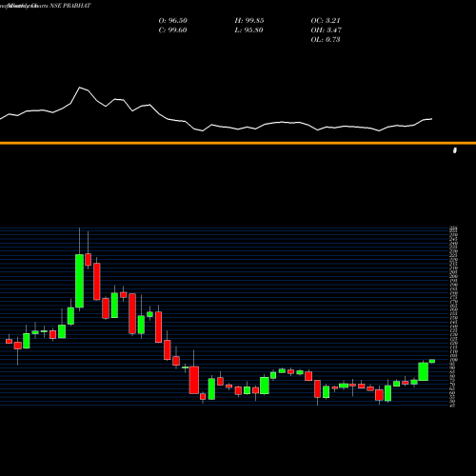The width and height of the screenshot is (476, 476).
Task: Click the OC: 3.21 reading
Action: coord(326,21)
